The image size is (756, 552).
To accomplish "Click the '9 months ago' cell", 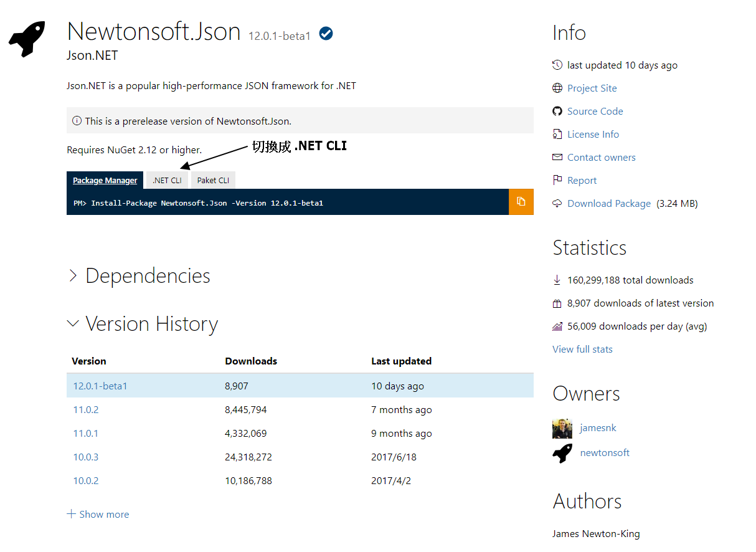I will (402, 433).
